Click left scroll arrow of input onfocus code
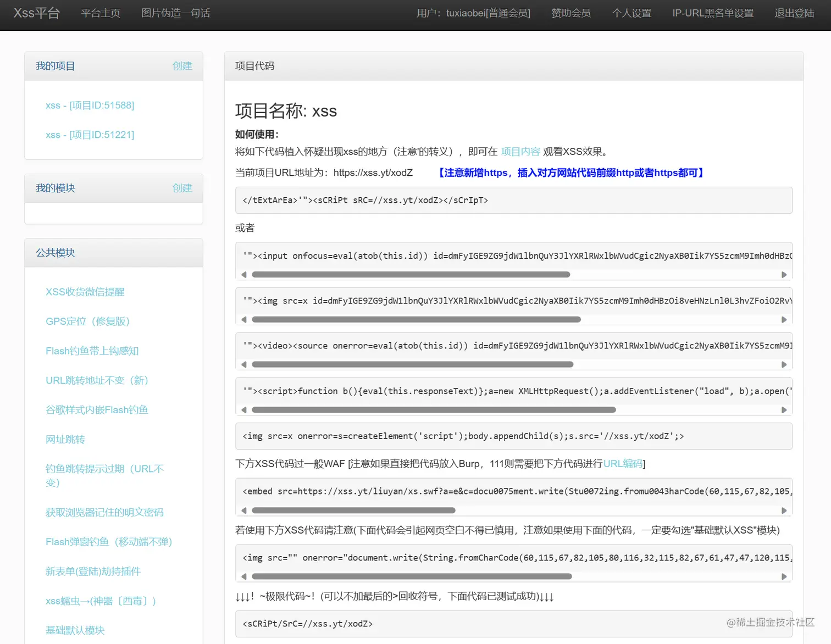The image size is (831, 644). pyautogui.click(x=244, y=275)
